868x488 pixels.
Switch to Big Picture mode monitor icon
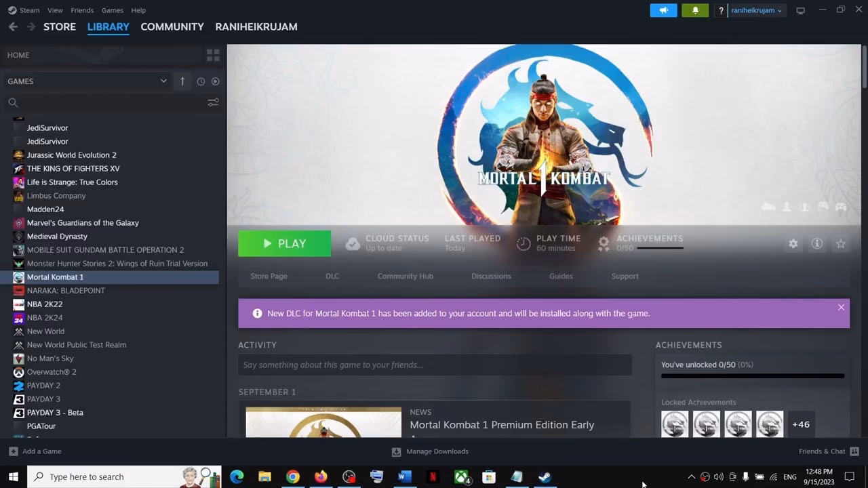tap(800, 10)
